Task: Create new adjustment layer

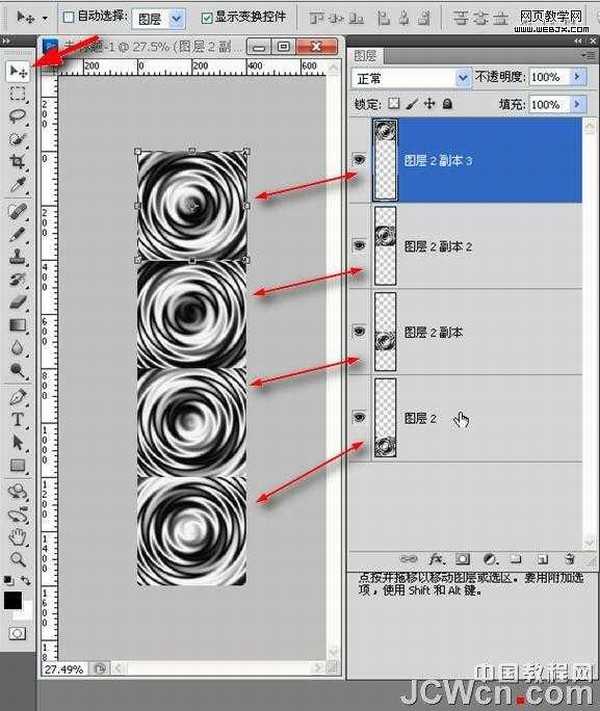Action: click(x=489, y=559)
